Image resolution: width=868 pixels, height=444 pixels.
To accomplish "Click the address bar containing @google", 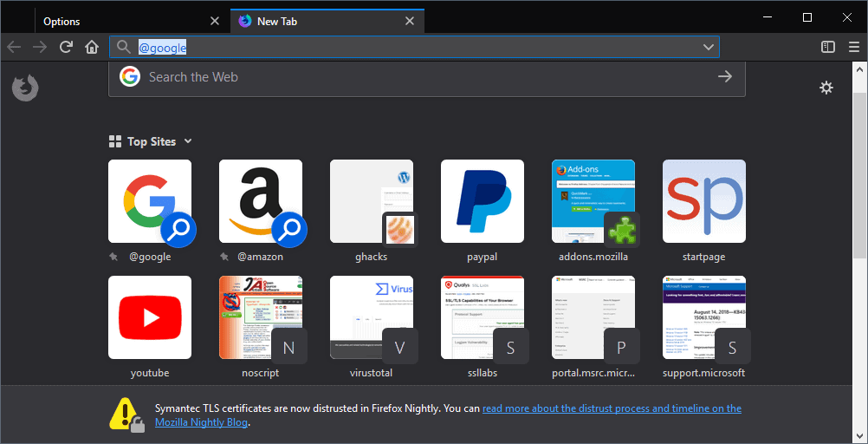I will (x=415, y=47).
